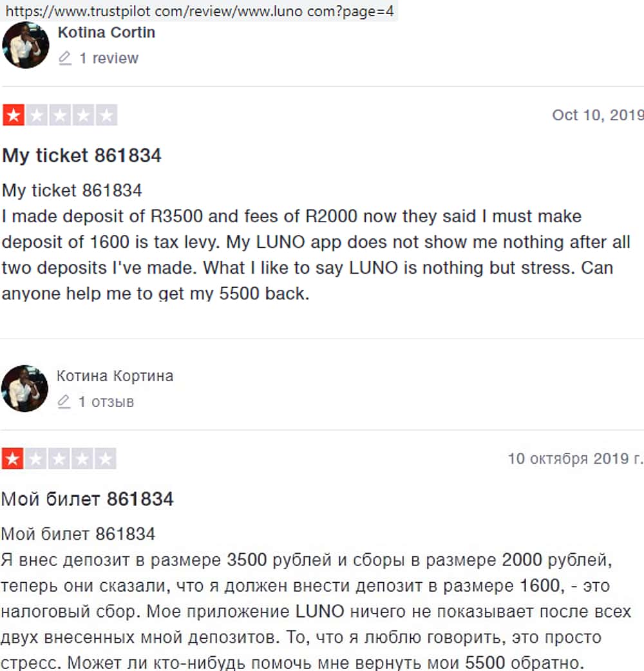
Task: Click the English review body paragraph
Action: coord(316,255)
